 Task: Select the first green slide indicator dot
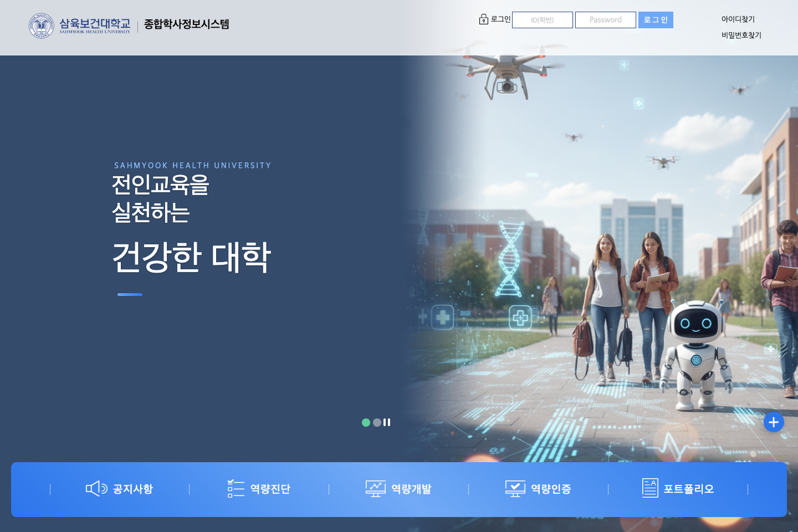[x=366, y=422]
